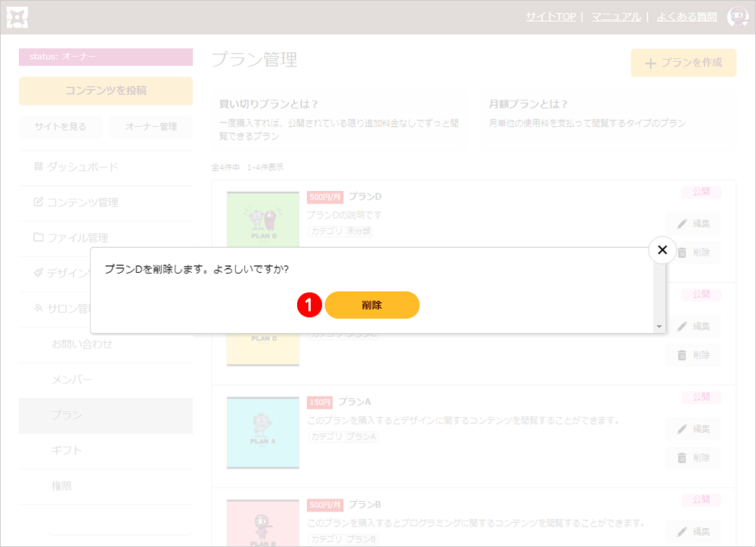
Task: Click the trash 削除 icon for プランA
Action: (682, 458)
